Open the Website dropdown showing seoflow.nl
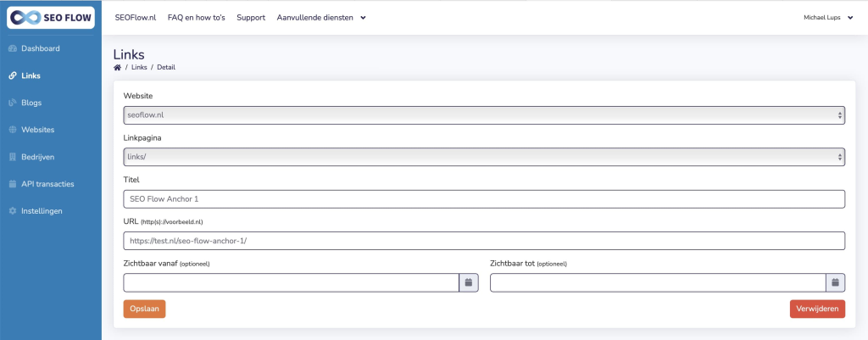The image size is (868, 340). tap(484, 115)
